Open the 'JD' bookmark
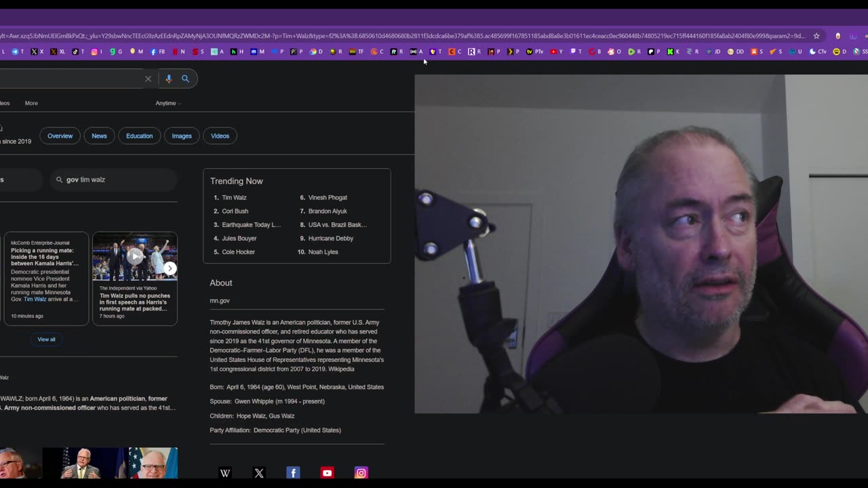Image resolution: width=868 pixels, height=488 pixels. coord(713,52)
